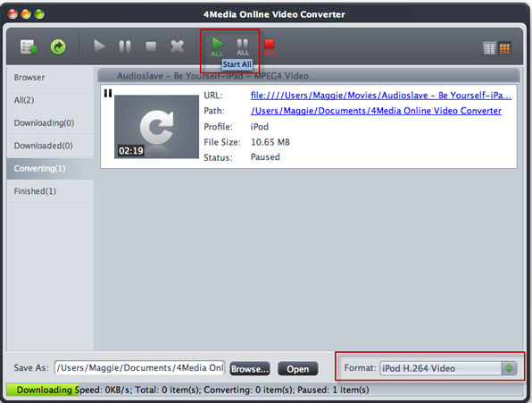This screenshot has height=403, width=532.
Task: Open the Format dropdown iPod H.264 Video
Action: coord(448,368)
